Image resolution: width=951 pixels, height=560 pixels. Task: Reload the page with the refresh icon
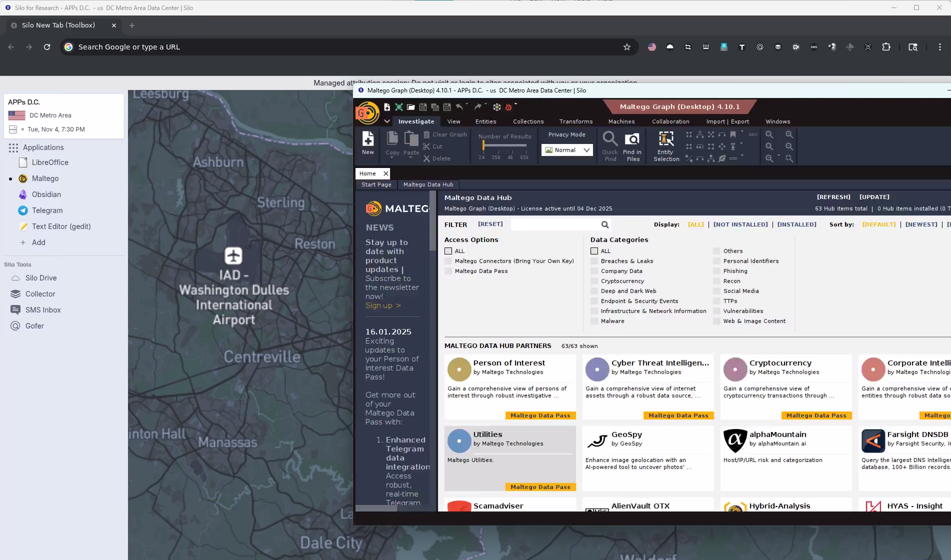(x=47, y=47)
